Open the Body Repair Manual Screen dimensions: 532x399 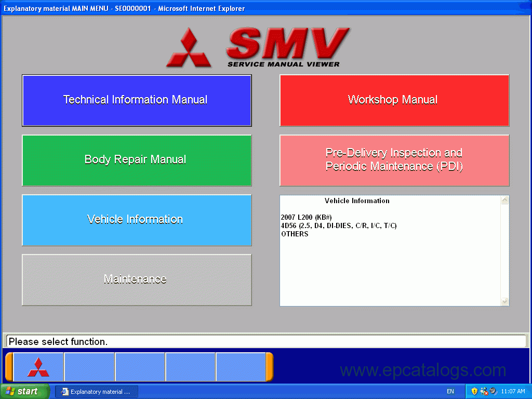[x=137, y=161]
